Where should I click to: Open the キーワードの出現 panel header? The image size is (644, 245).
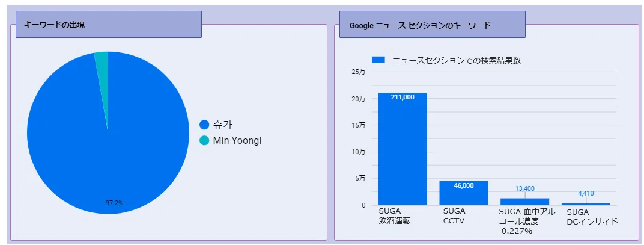108,24
